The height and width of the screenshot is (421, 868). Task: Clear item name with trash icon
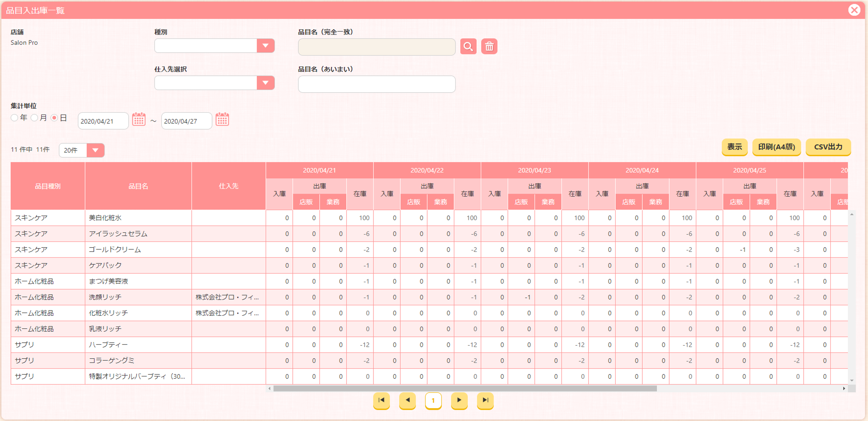click(x=489, y=47)
